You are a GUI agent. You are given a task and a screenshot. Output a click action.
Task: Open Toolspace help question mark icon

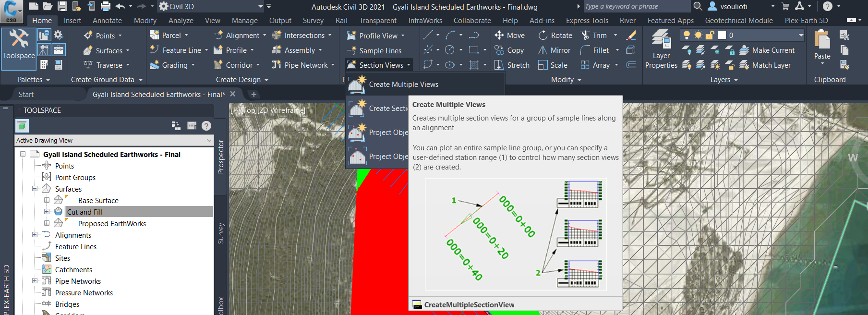[206, 126]
